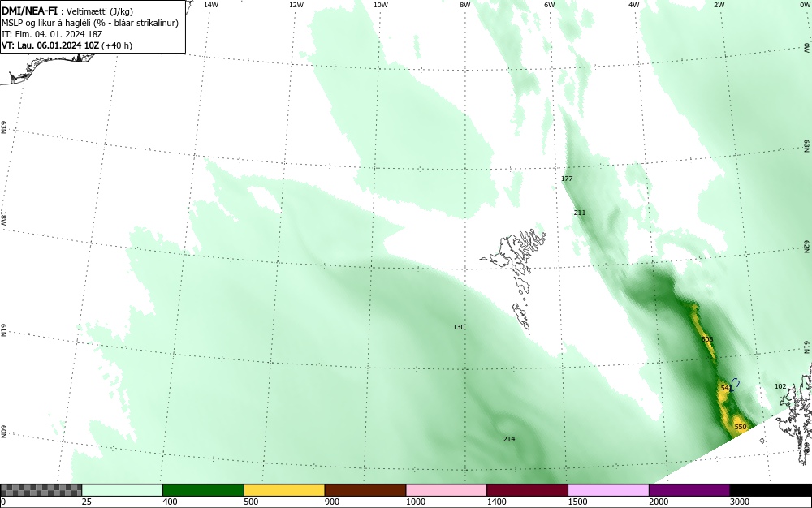Click the 2W longitude label

pos(719,5)
